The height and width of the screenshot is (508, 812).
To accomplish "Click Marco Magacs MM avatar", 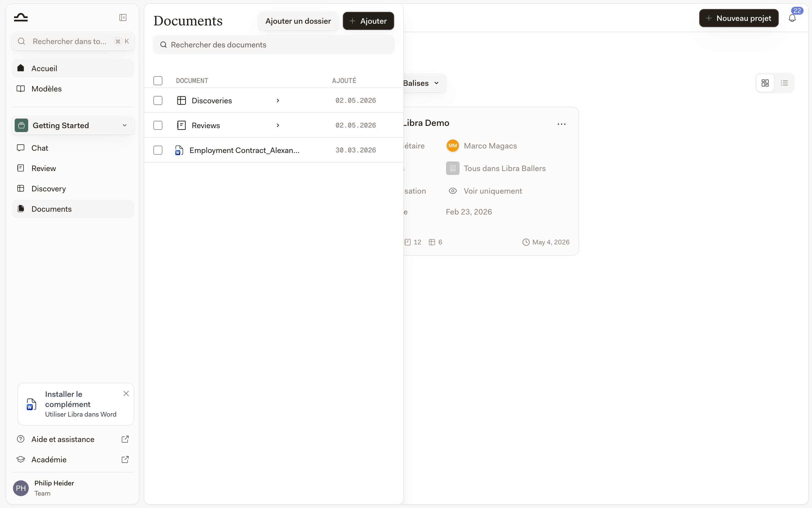I will click(453, 146).
